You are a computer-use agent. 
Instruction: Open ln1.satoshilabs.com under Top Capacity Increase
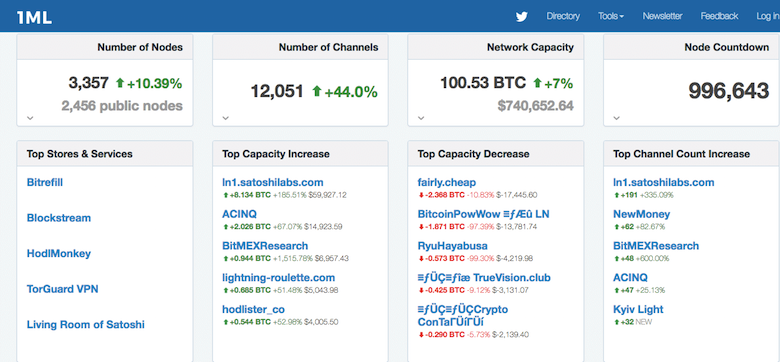coord(273,182)
